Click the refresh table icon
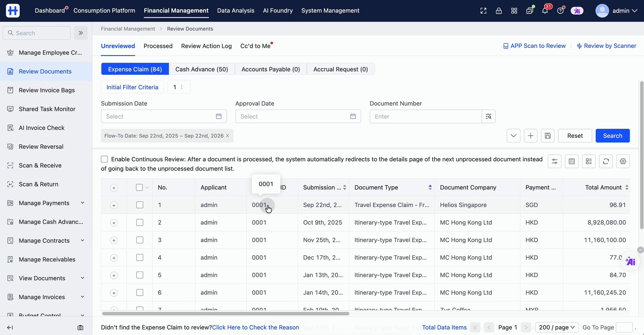 606,161
